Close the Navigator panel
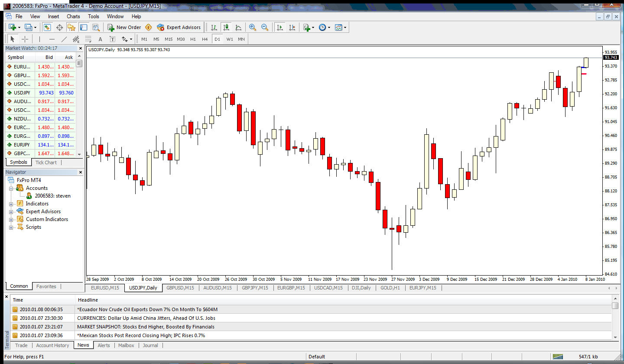The width and height of the screenshot is (624, 364). tap(80, 172)
